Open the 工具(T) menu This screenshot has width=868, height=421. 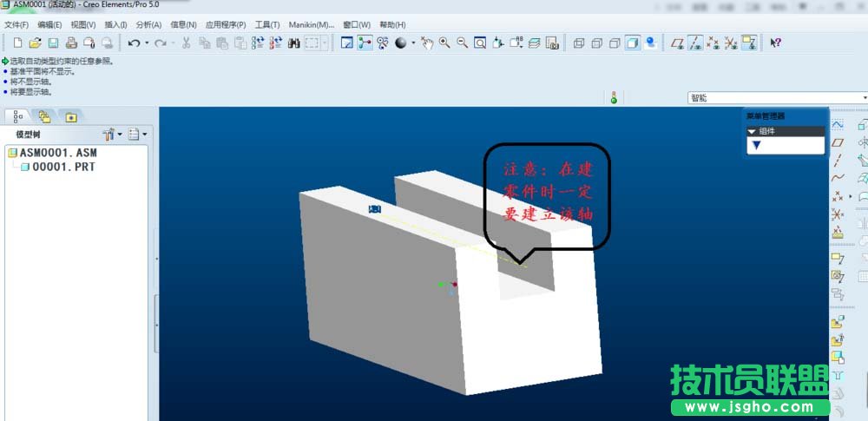tap(266, 24)
